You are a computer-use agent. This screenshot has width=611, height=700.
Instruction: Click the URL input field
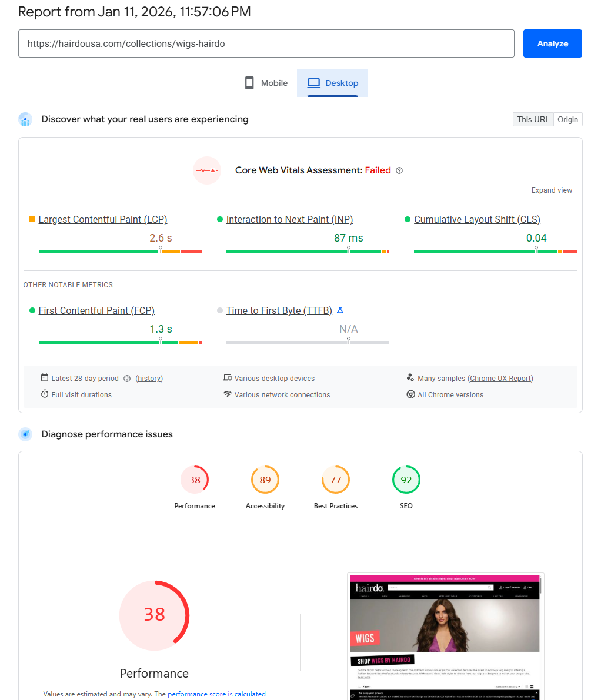(x=266, y=43)
